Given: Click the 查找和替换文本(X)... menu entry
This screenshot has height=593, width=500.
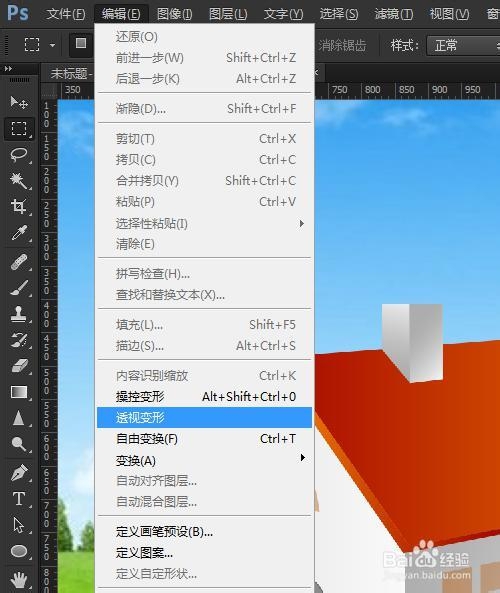Looking at the screenshot, I should (x=205, y=295).
